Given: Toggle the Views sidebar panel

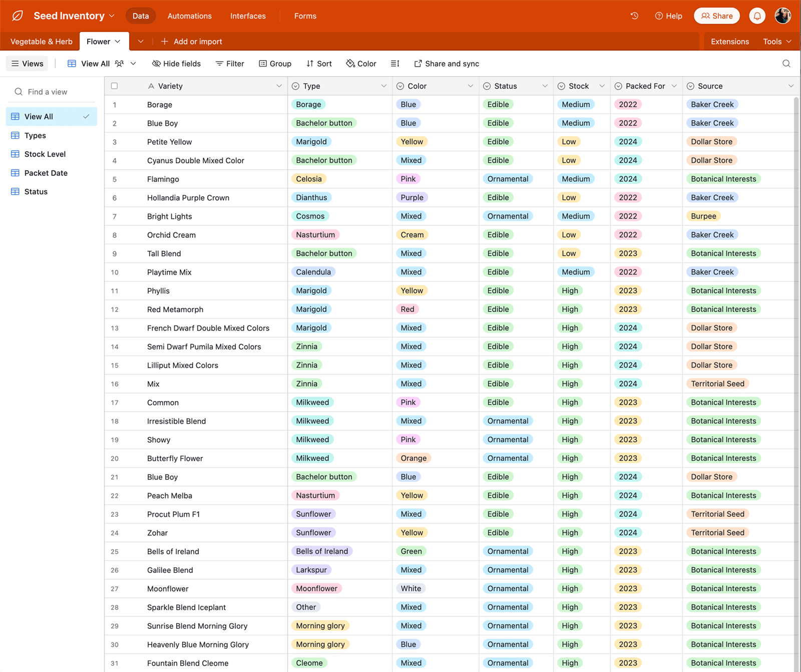Looking at the screenshot, I should [27, 64].
